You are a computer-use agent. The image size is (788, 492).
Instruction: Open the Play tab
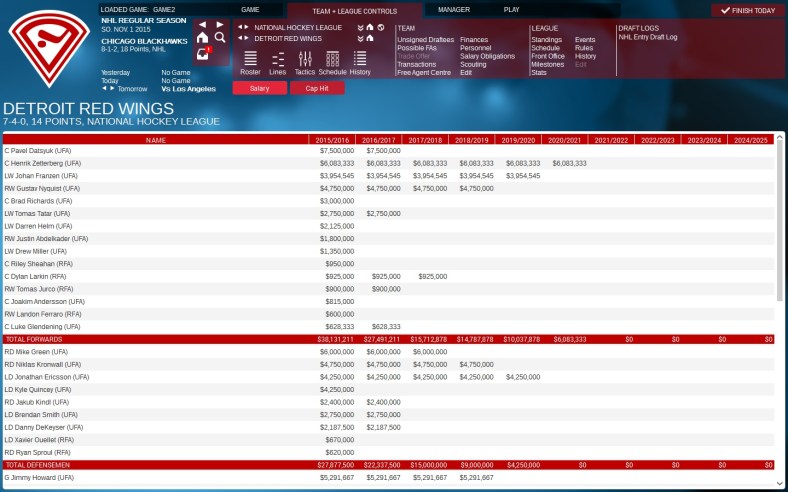(511, 9)
